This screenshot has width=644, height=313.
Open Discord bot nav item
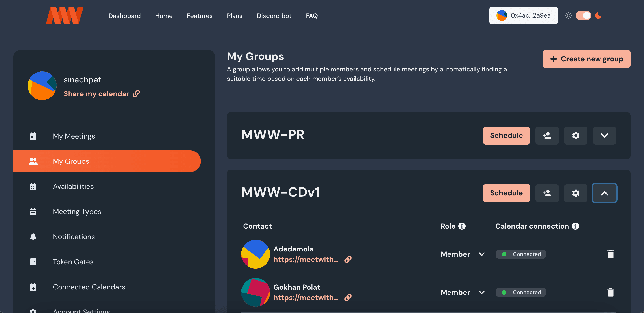tap(274, 16)
